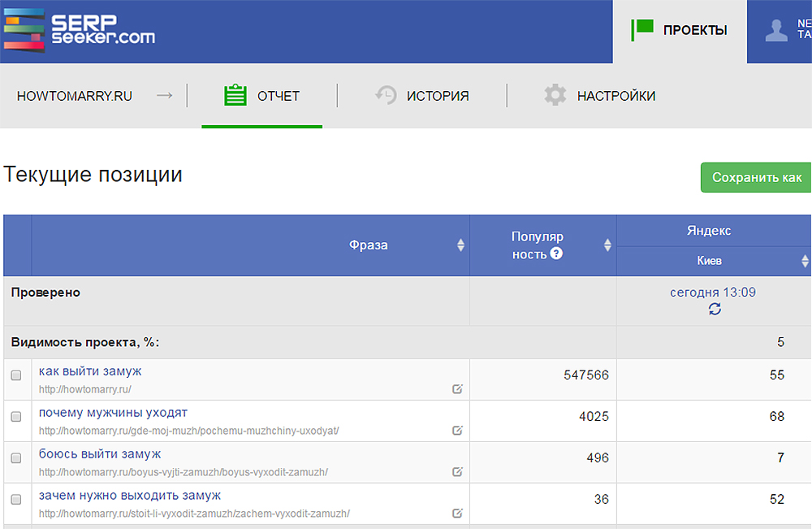Enable the checkbox for "почему мужчины уходят"
The image size is (812, 529).
click(15, 417)
